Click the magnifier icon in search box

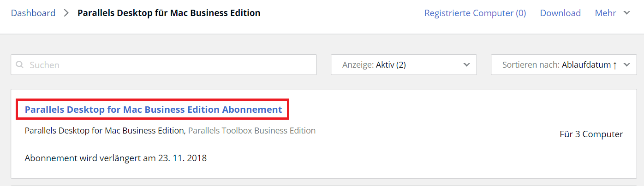pyautogui.click(x=20, y=65)
